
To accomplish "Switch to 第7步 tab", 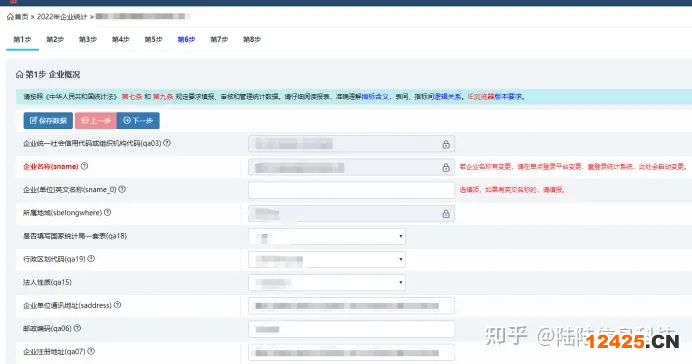I will (219, 39).
